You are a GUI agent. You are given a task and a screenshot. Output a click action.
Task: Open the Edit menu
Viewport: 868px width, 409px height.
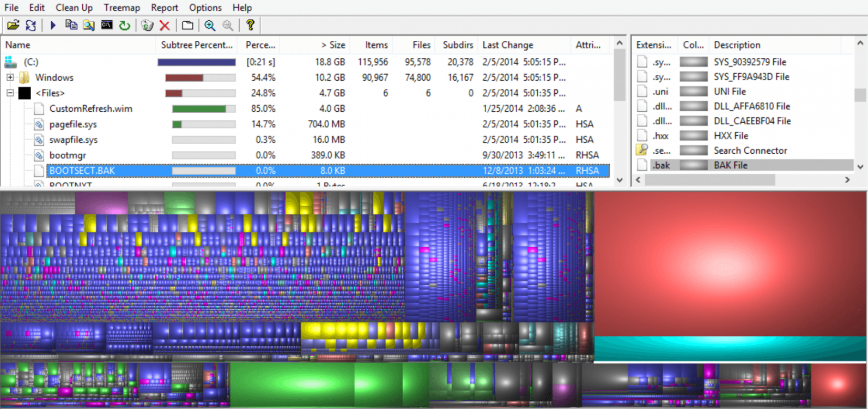37,8
